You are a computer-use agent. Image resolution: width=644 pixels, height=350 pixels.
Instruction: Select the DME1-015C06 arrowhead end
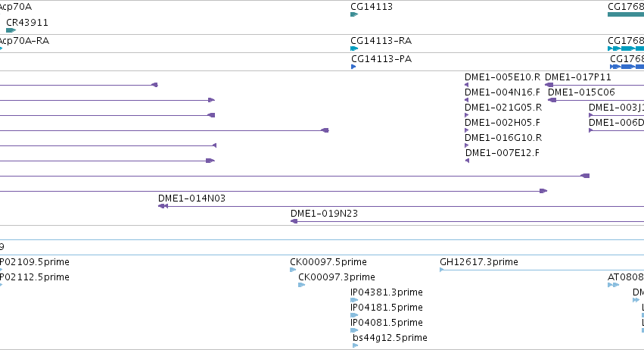(552, 100)
